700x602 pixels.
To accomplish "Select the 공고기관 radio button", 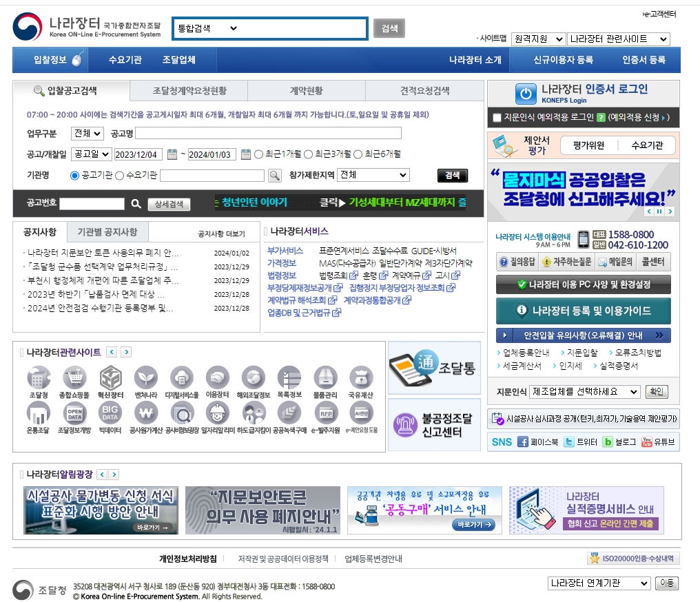I will pos(75,176).
